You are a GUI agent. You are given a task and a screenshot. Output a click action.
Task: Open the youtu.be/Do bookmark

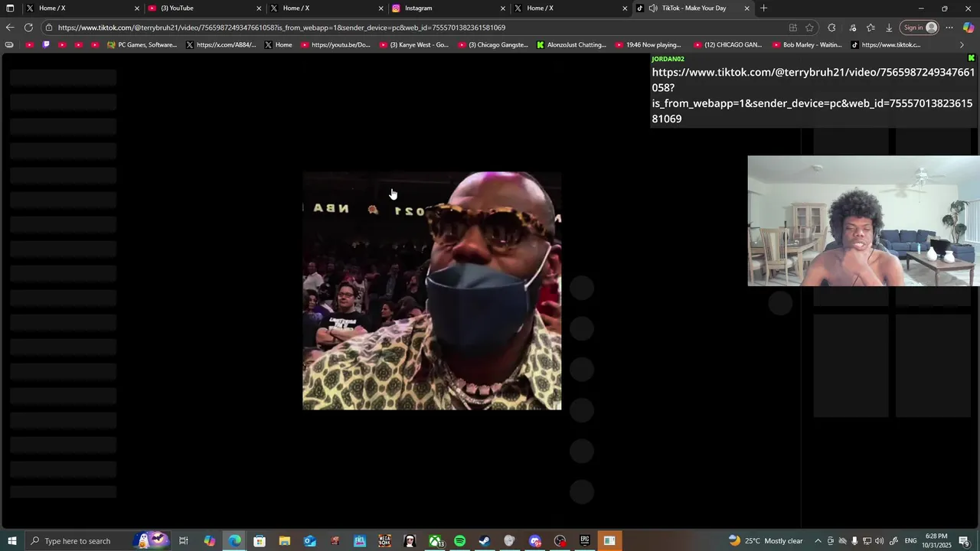335,44
